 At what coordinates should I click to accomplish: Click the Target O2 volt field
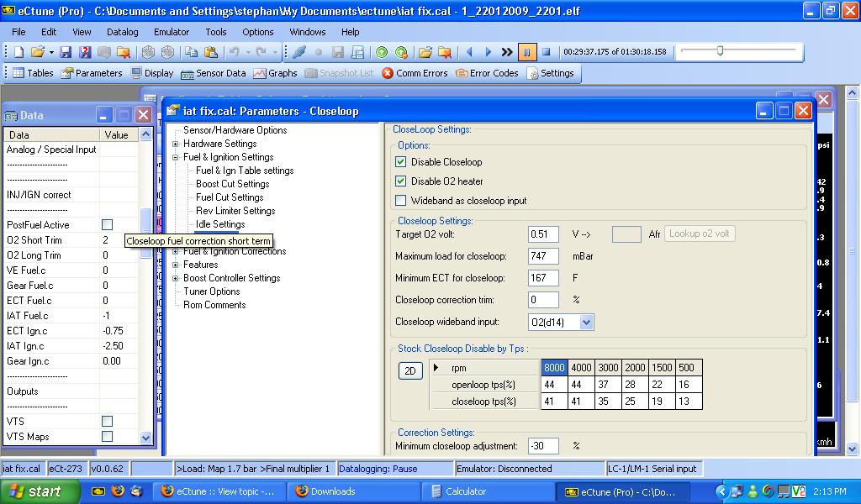click(543, 234)
